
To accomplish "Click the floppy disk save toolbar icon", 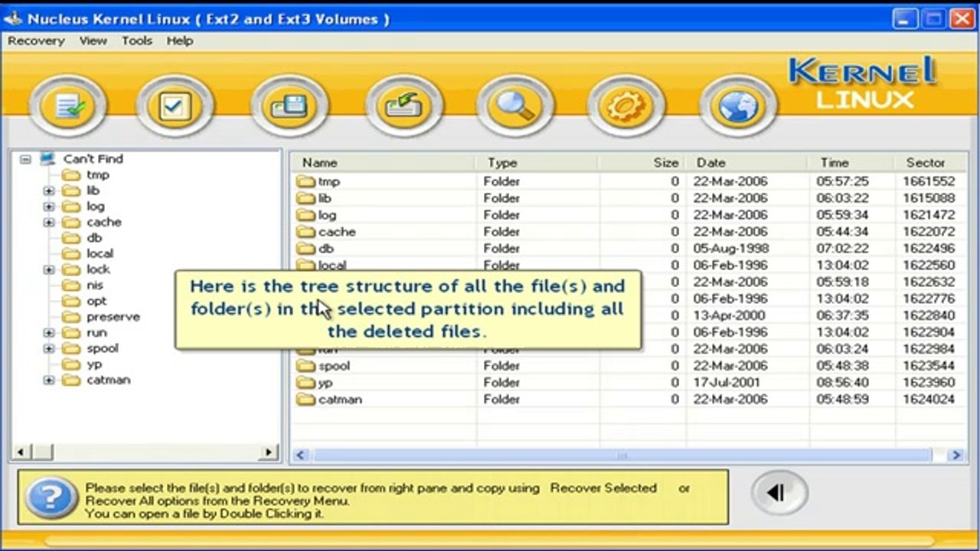I will click(x=289, y=106).
